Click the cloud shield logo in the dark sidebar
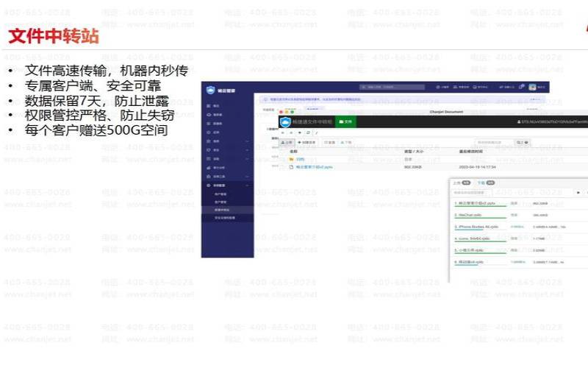The width and height of the screenshot is (588, 368). click(210, 90)
